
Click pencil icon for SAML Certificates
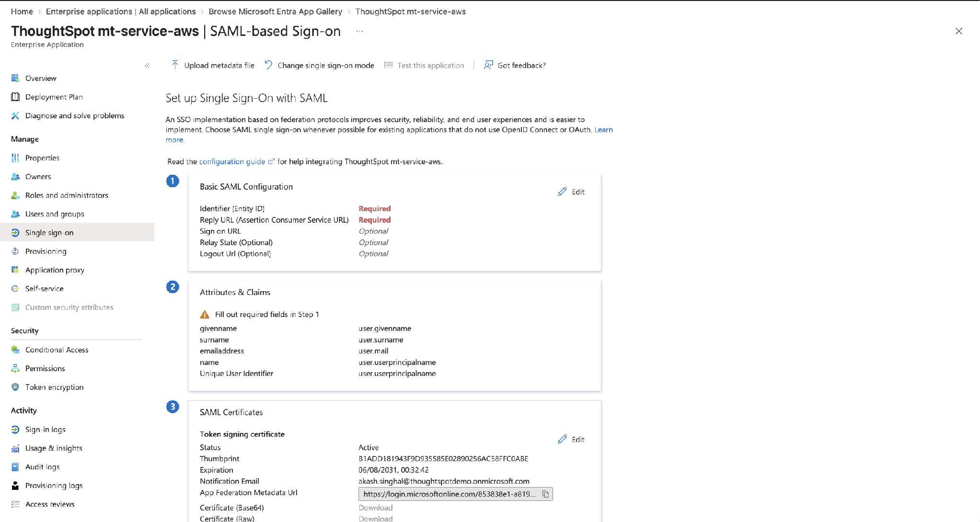pos(563,439)
